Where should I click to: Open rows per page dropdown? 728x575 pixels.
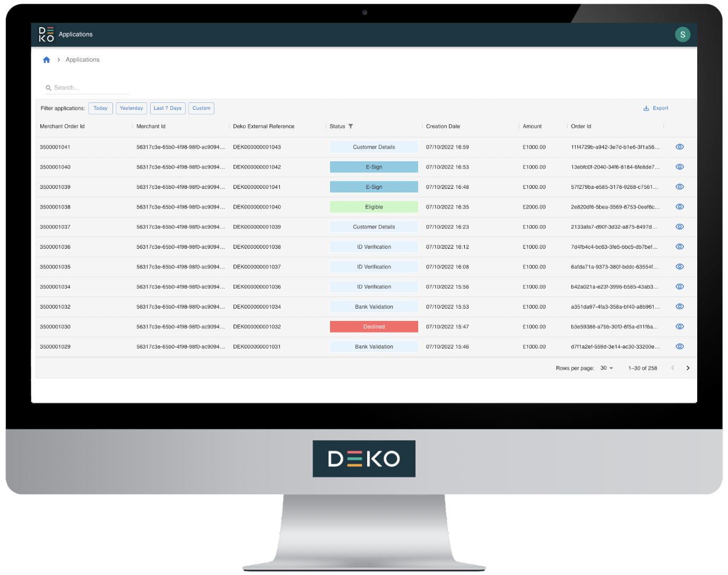pos(606,368)
